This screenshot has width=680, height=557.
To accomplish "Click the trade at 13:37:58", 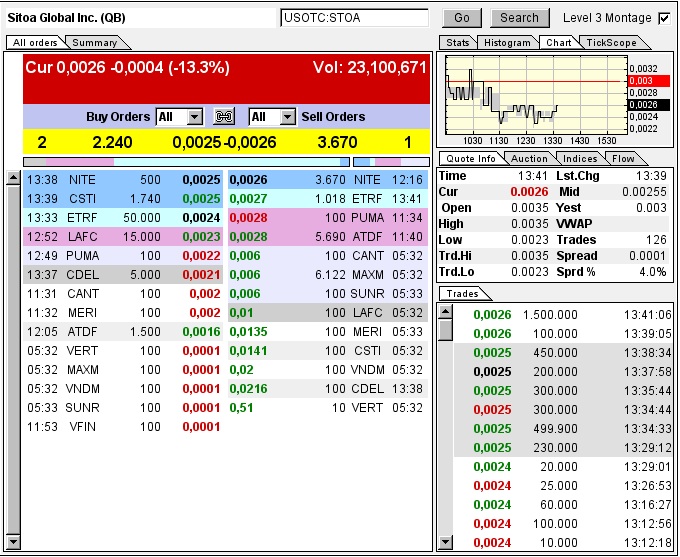I will click(563, 372).
